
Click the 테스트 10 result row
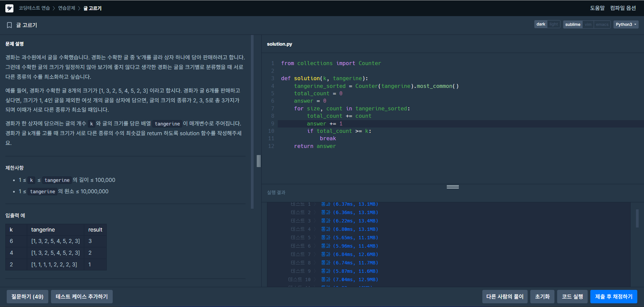click(x=333, y=279)
